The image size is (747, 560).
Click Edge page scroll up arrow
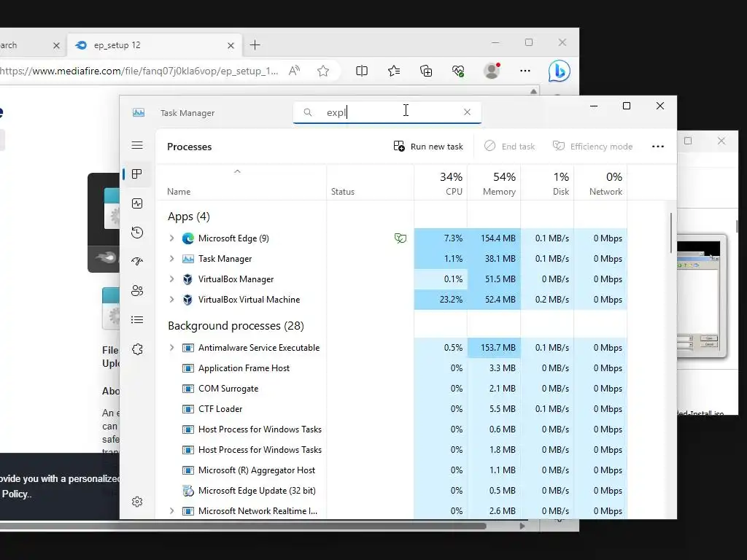(x=533, y=91)
